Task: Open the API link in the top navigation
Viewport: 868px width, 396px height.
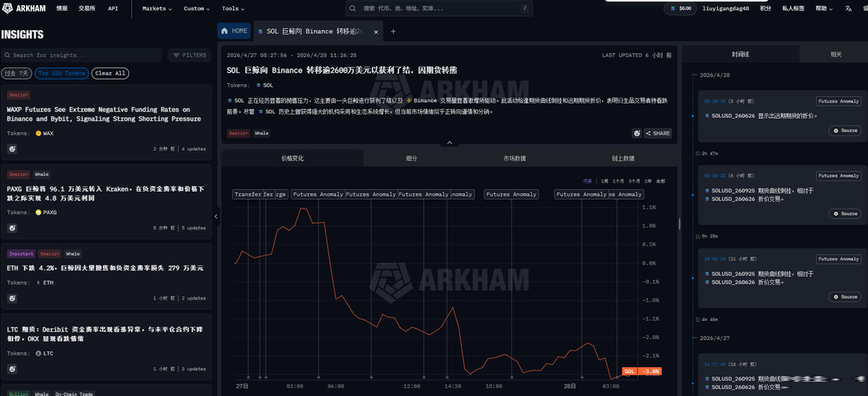Action: (x=113, y=9)
